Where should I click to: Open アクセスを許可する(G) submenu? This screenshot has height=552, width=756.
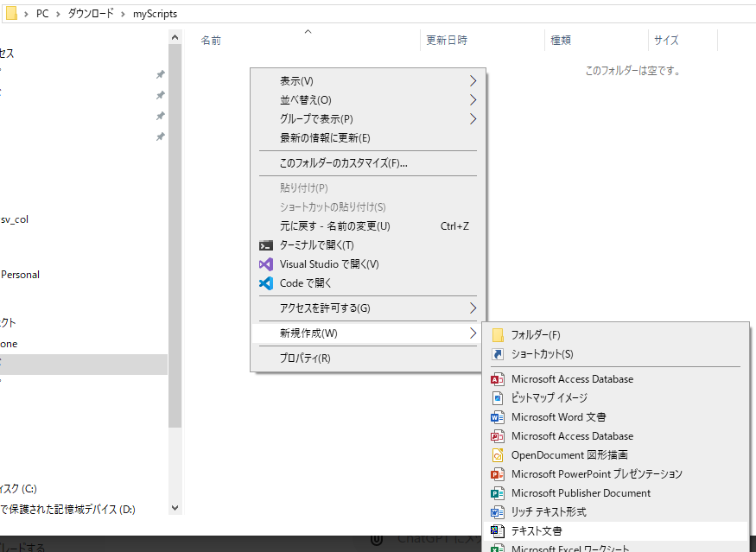(x=368, y=308)
